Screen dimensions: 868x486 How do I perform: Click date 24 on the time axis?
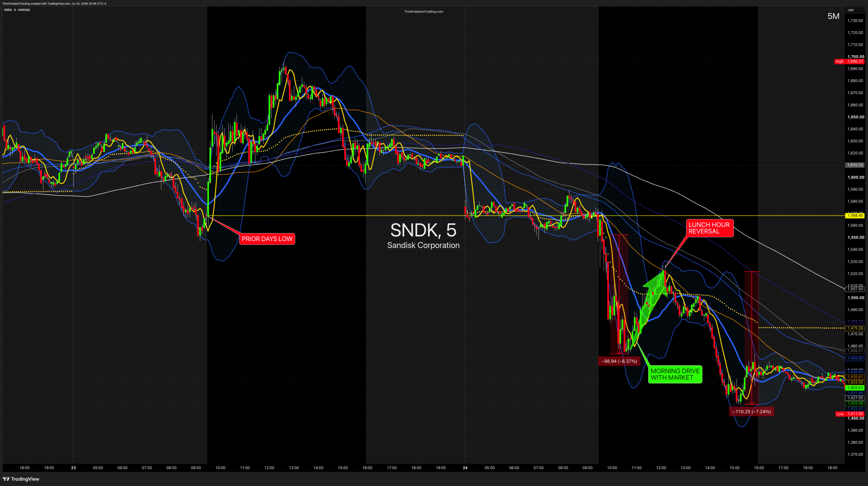[465, 468]
